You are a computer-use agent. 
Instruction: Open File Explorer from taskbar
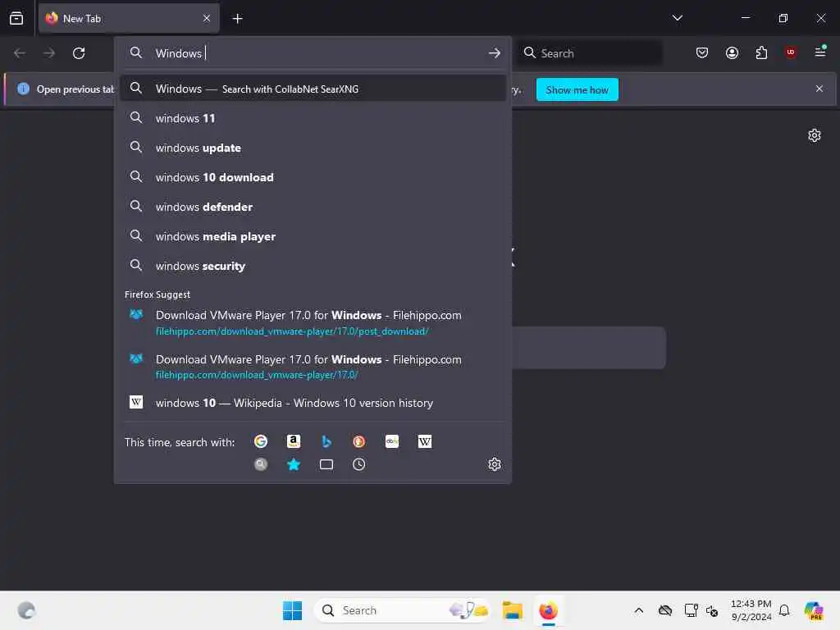click(x=513, y=610)
